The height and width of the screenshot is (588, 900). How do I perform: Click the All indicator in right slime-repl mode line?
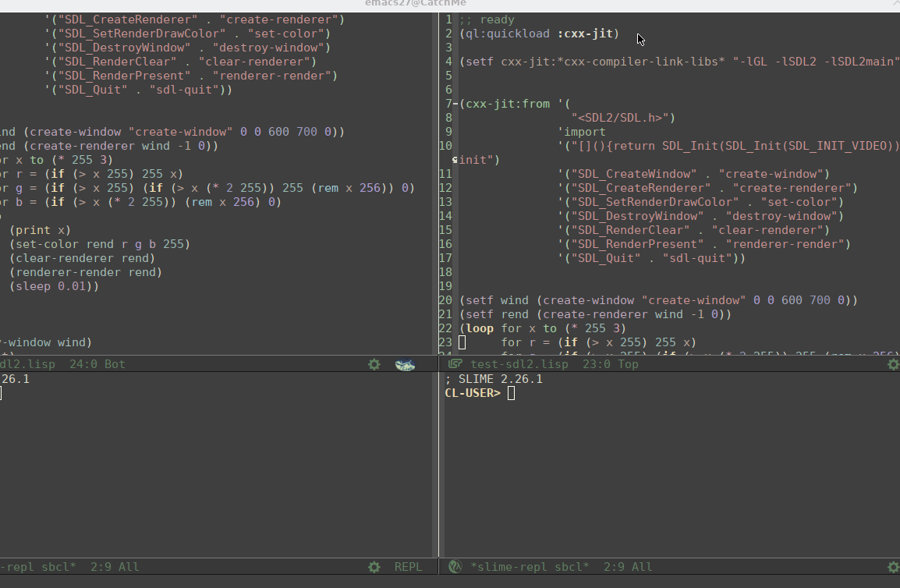coord(642,567)
